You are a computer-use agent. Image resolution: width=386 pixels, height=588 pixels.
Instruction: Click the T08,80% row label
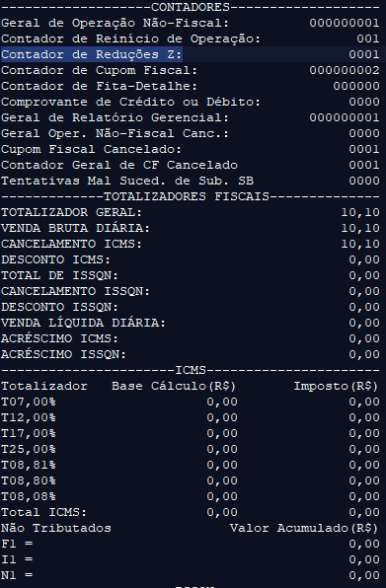29,480
